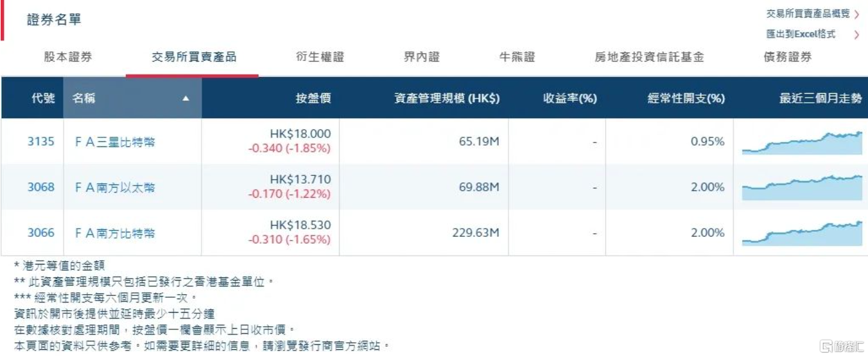
Task: View the trend chart thumbnail for FA南方比特幣
Action: coord(802,233)
